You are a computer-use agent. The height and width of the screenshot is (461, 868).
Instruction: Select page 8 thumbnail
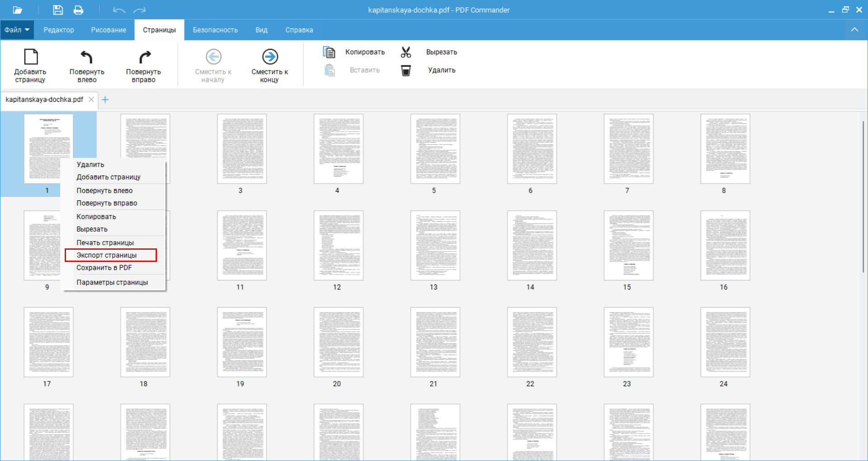[x=726, y=149]
